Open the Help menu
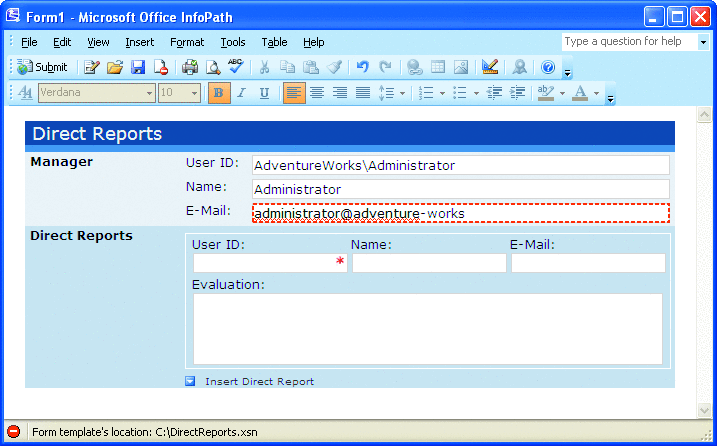The height and width of the screenshot is (446, 717). 314,42
